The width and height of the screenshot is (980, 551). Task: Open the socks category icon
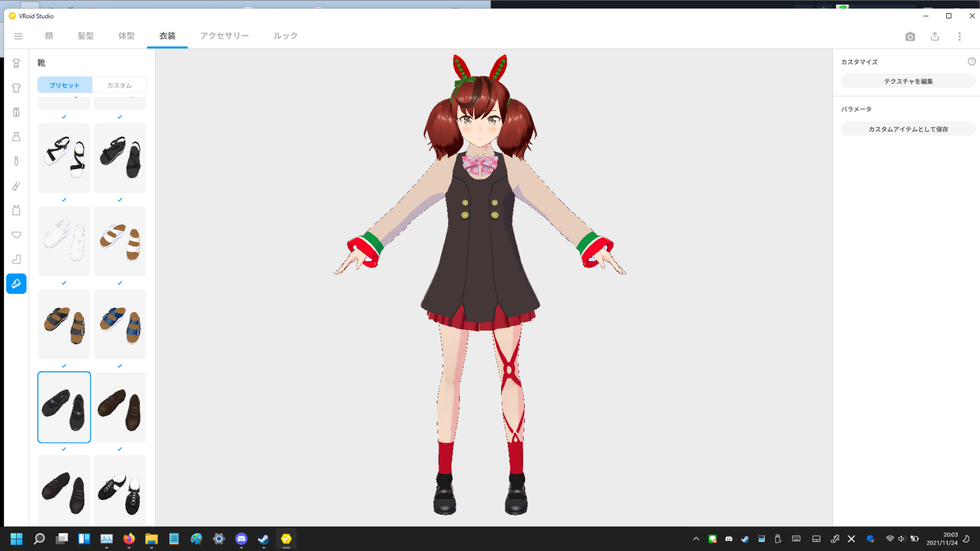(16, 259)
